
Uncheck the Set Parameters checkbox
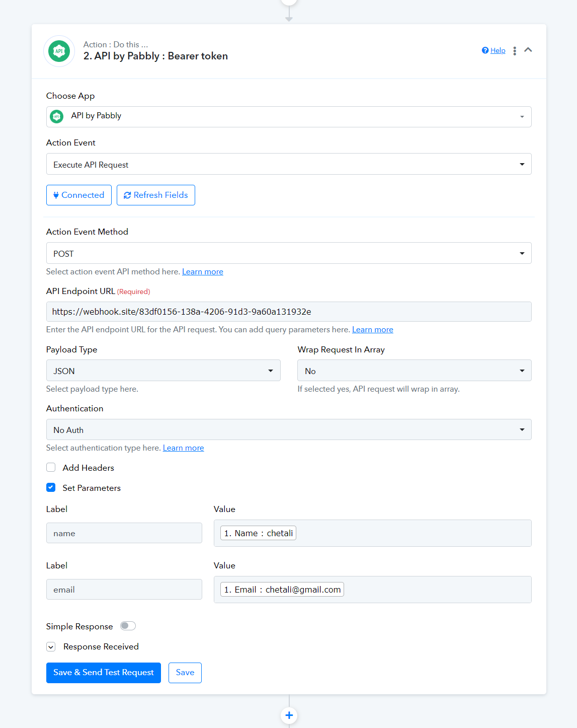(51, 487)
